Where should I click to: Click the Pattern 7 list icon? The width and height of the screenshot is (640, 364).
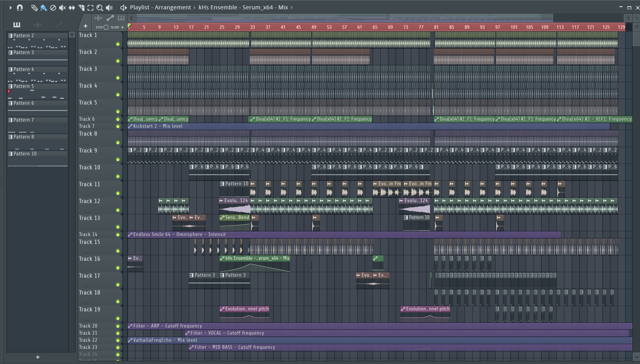click(10, 120)
